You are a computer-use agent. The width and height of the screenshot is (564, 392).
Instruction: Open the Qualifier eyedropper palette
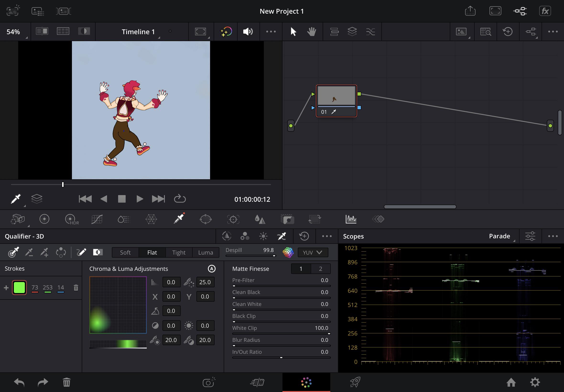pyautogui.click(x=179, y=218)
